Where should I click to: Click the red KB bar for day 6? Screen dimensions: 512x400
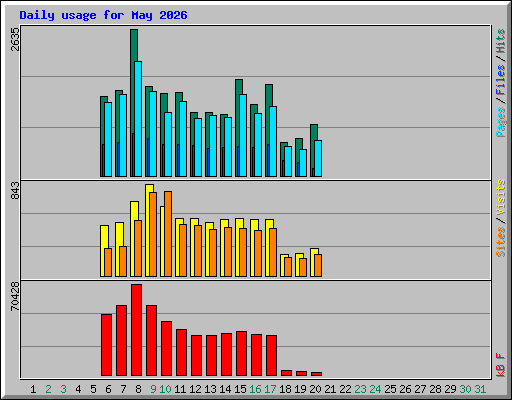pos(107,345)
